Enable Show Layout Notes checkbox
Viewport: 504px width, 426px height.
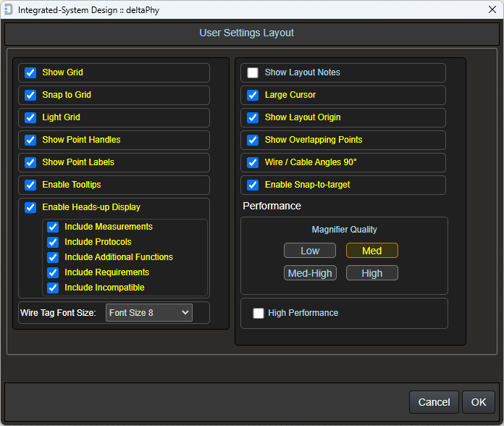[x=253, y=72]
